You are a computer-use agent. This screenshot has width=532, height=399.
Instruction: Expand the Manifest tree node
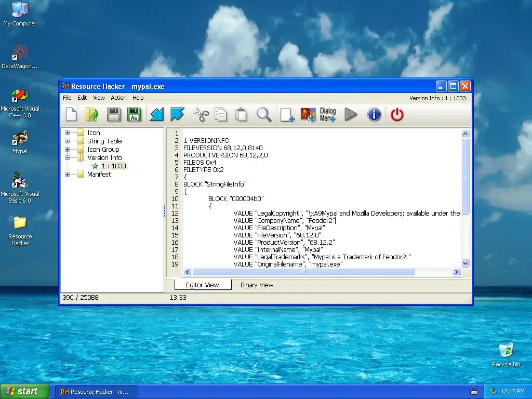pyautogui.click(x=67, y=174)
